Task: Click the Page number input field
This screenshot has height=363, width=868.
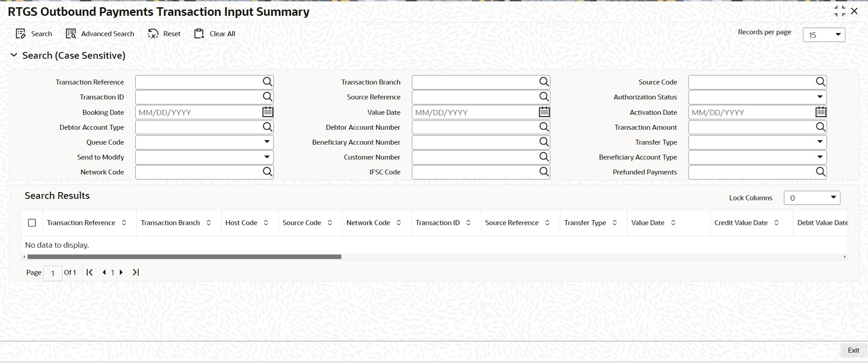Action: pyautogui.click(x=52, y=273)
